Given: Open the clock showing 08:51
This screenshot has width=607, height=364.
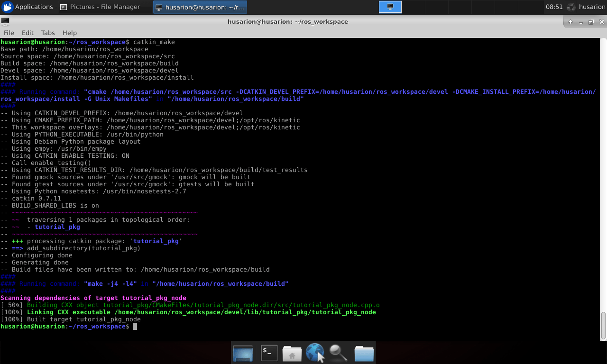Looking at the screenshot, I should tap(554, 7).
